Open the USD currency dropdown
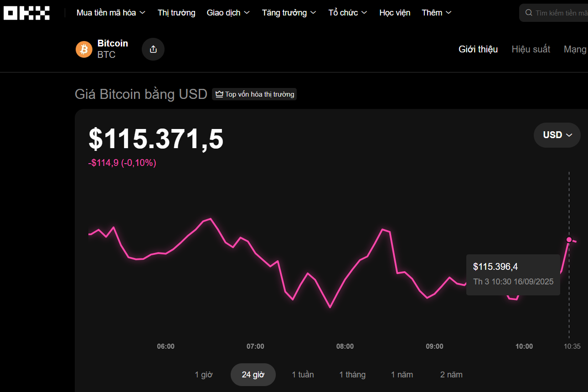 point(557,135)
